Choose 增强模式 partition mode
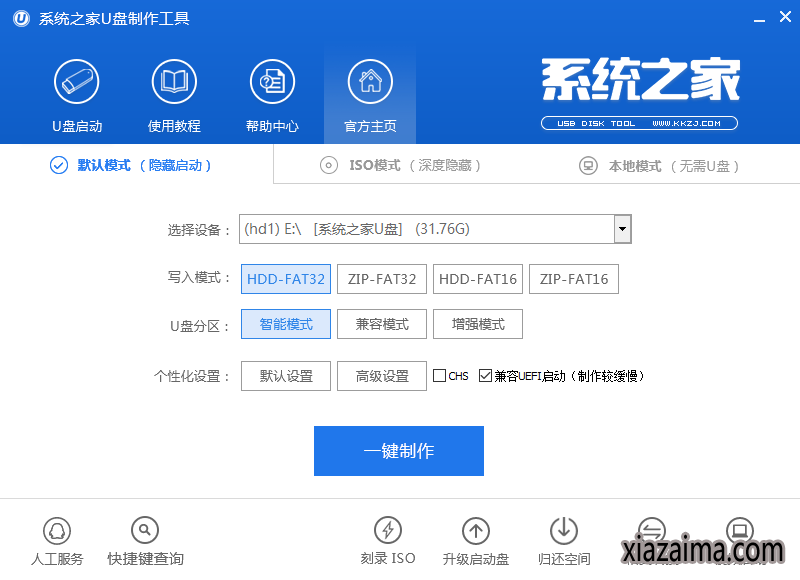 coord(478,324)
